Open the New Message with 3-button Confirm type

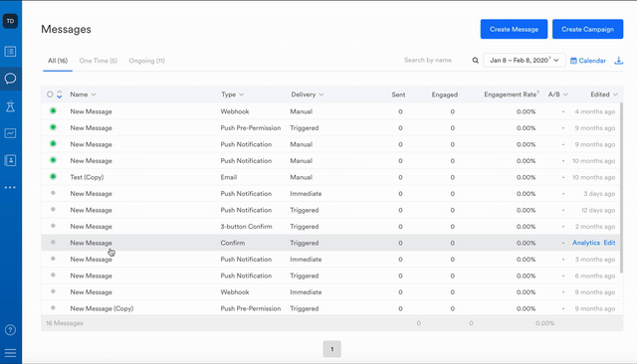point(91,227)
